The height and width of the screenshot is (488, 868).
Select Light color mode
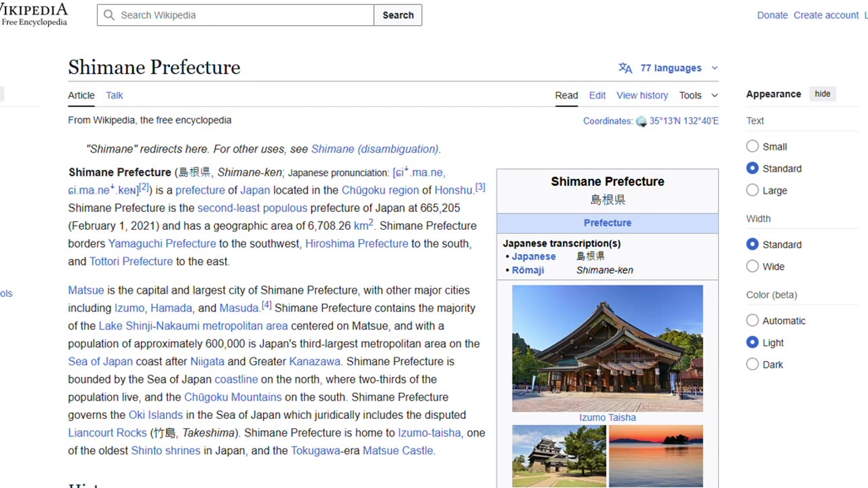[752, 342]
